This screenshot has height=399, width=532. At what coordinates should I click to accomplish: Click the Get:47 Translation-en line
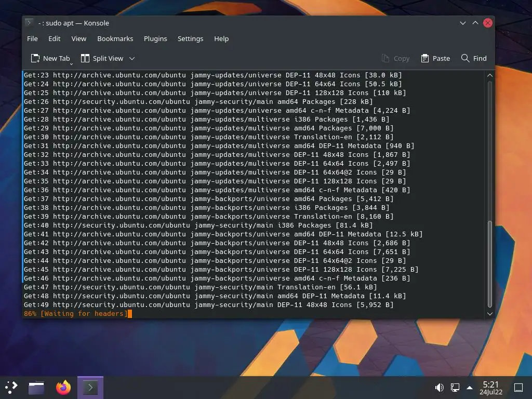(200, 287)
